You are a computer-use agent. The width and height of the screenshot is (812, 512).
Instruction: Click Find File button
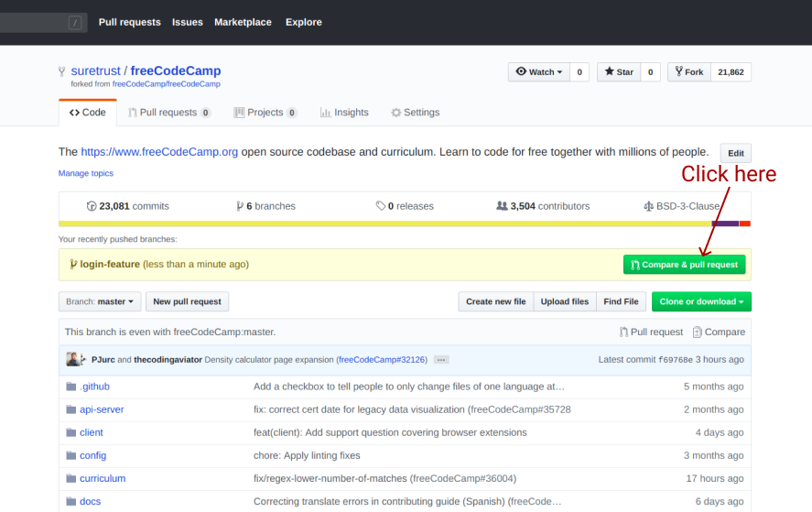tap(621, 301)
